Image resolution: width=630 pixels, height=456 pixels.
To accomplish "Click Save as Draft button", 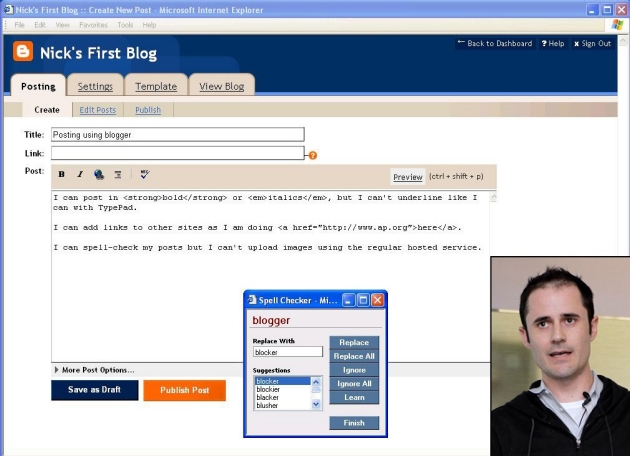I will pyautogui.click(x=94, y=390).
